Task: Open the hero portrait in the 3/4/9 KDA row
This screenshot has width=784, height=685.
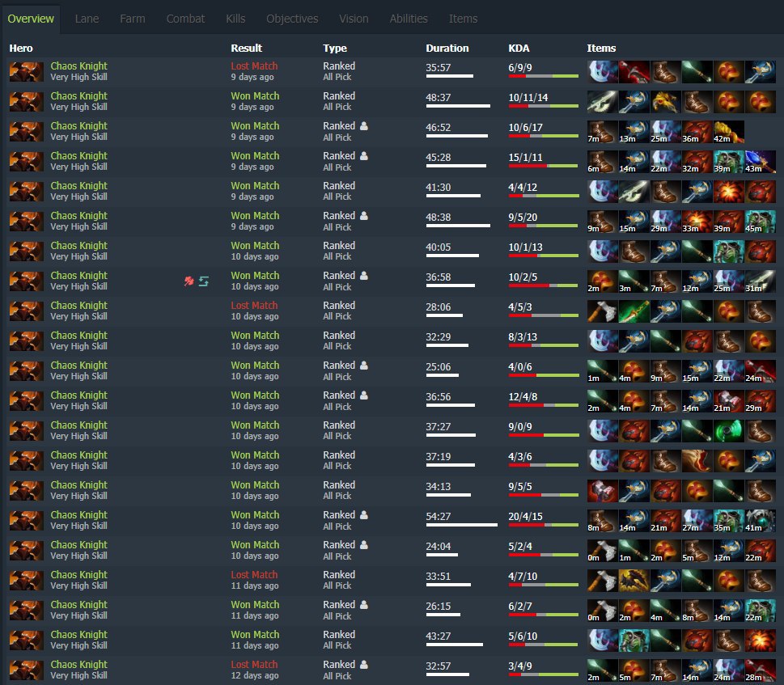Action: 26,670
